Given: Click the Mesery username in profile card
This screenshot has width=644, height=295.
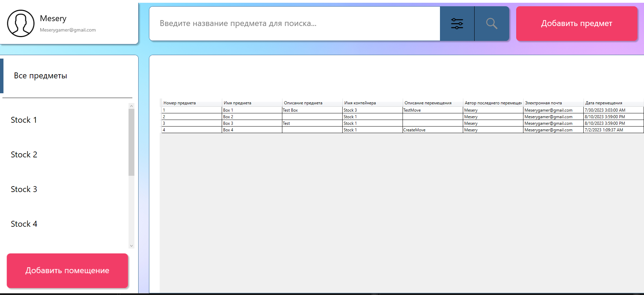Looking at the screenshot, I should [53, 18].
